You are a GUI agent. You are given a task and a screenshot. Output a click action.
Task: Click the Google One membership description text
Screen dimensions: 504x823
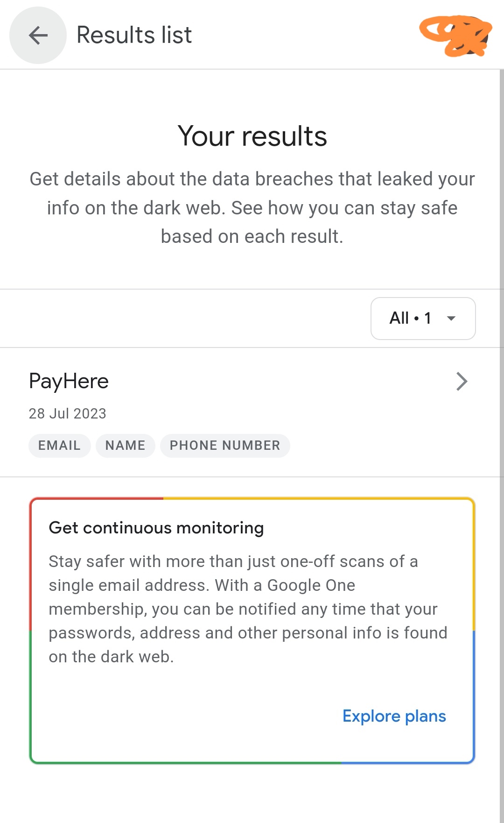pyautogui.click(x=248, y=609)
